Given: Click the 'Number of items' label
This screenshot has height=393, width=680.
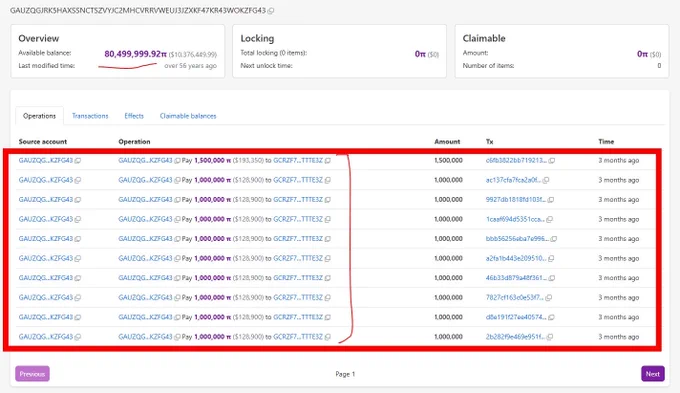Looking at the screenshot, I should (x=488, y=66).
